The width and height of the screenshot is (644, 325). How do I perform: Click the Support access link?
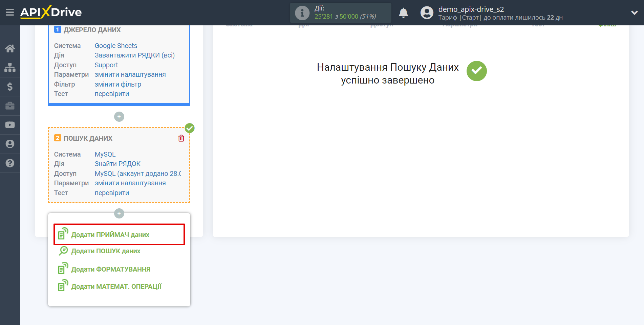point(106,65)
